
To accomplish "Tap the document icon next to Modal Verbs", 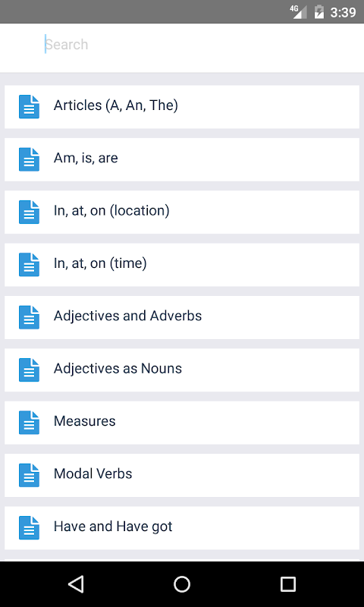I will point(29,475).
